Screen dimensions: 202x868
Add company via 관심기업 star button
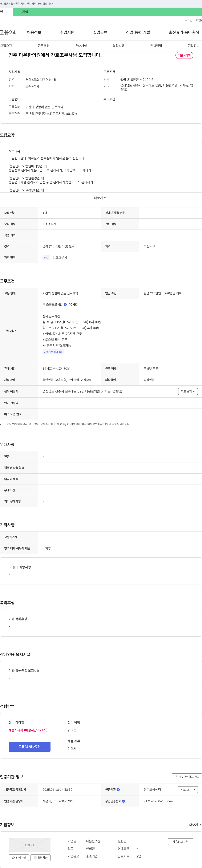(x=19, y=857)
